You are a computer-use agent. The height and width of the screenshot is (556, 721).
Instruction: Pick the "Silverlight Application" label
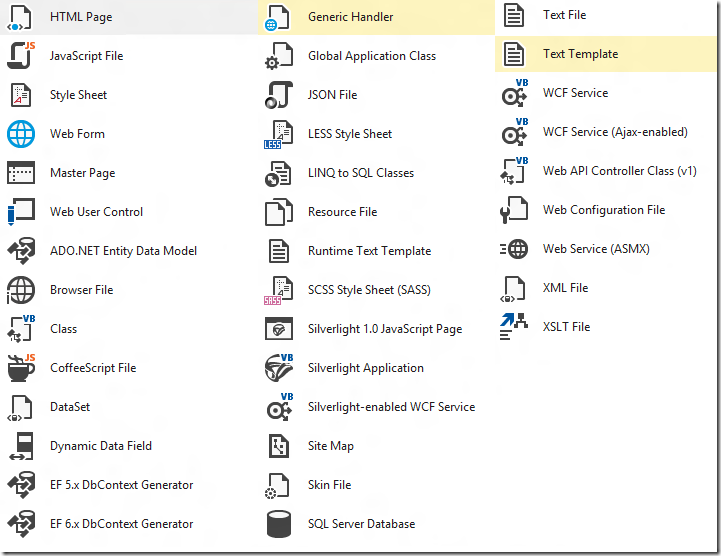pyautogui.click(x=366, y=368)
